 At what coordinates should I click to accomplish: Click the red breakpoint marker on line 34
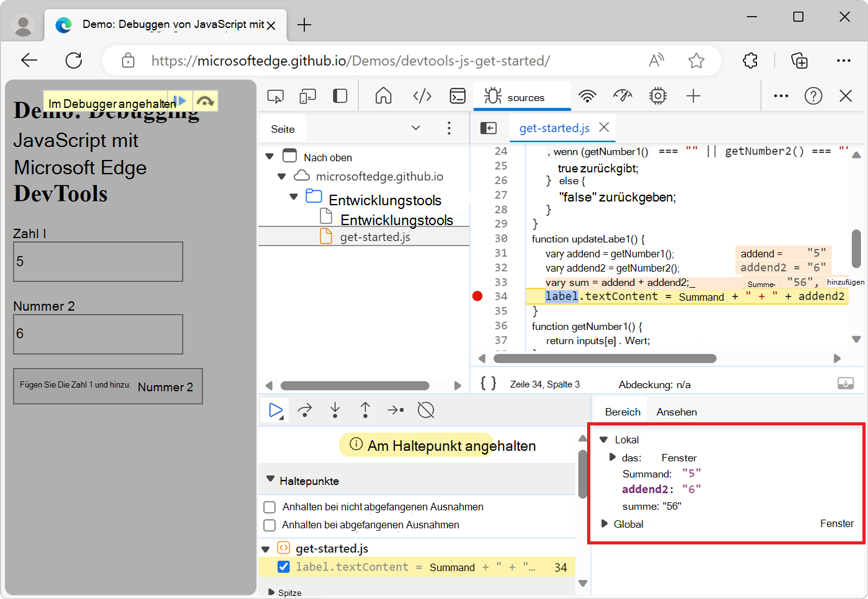[x=477, y=296]
